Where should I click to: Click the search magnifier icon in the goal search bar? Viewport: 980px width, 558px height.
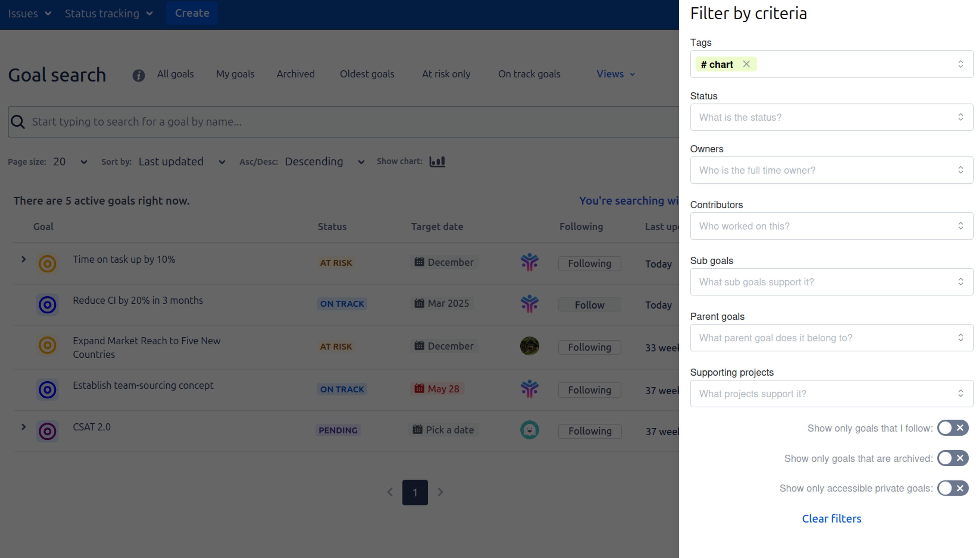point(18,122)
